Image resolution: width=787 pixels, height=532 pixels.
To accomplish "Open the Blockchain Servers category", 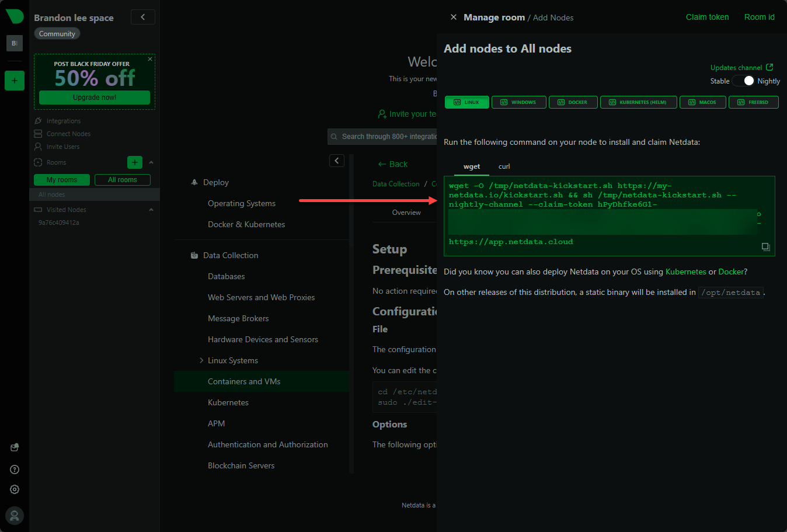I will [241, 465].
